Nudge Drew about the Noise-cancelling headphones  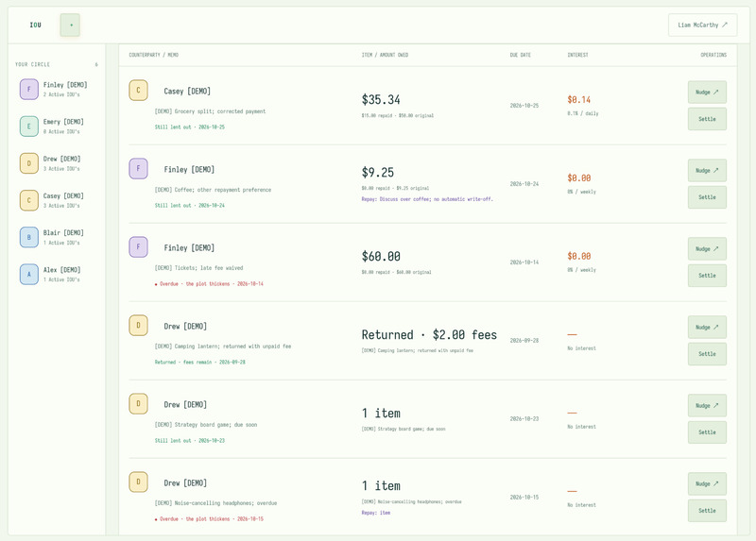707,483
